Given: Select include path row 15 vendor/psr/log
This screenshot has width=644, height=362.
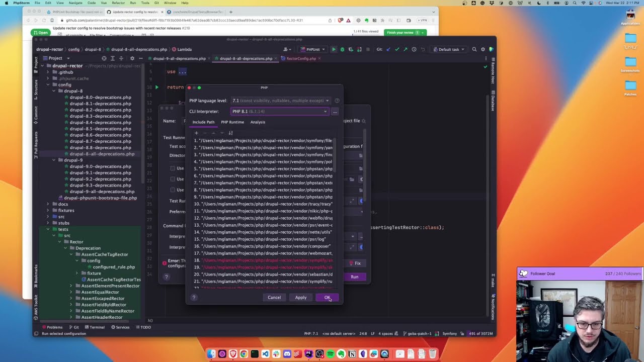Looking at the screenshot, I should pos(263,239).
